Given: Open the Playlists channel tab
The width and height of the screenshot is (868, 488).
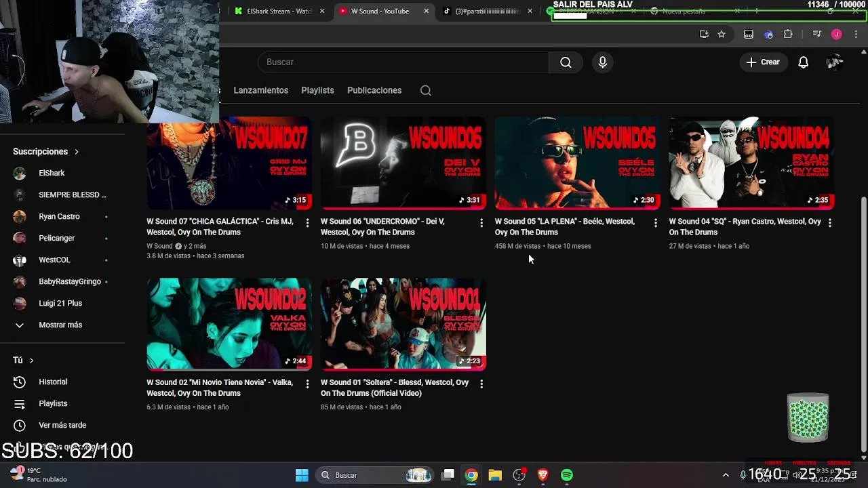Looking at the screenshot, I should [x=317, y=90].
